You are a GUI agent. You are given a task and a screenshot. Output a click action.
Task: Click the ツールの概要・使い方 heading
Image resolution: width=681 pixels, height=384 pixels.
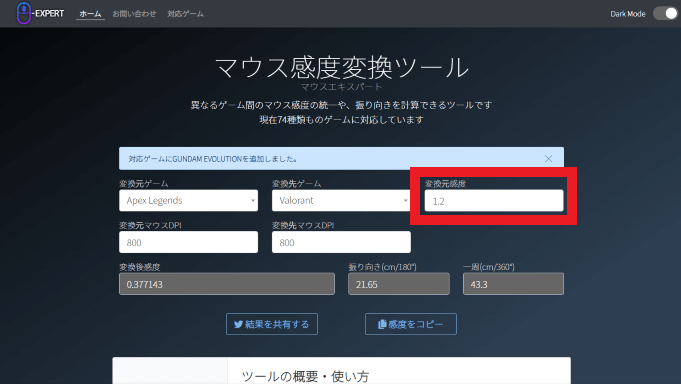305,376
